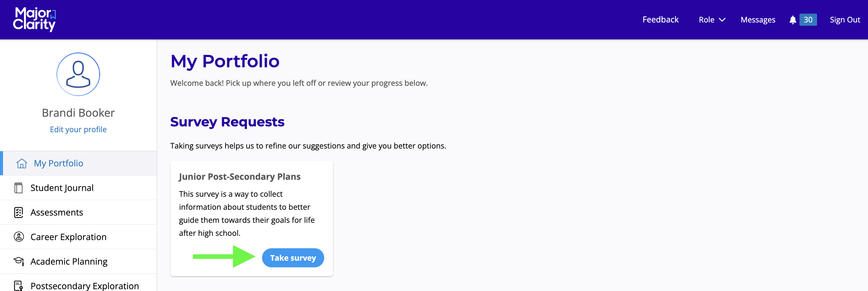Click the Edit your profile link
Screen dimensions: 868x291
pos(78,129)
